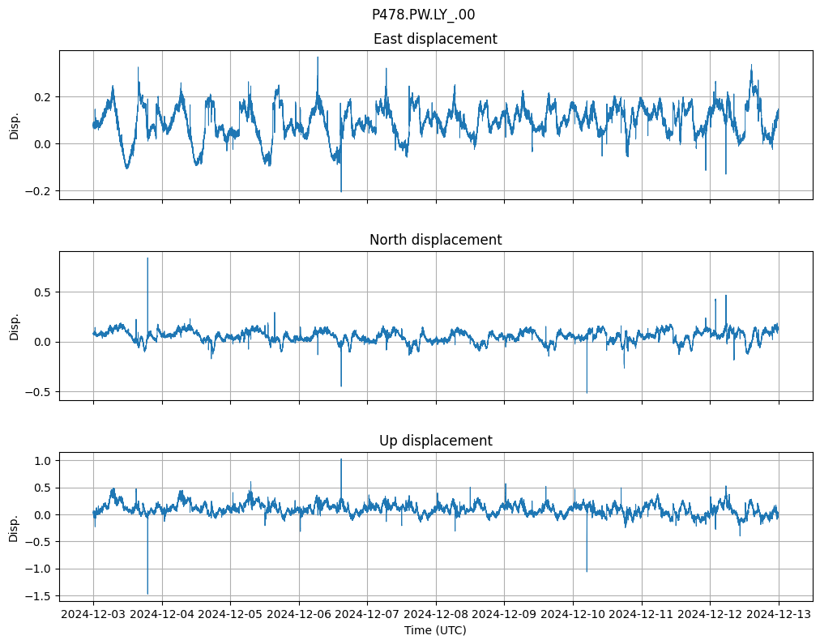The image size is (820, 644).
Task: Click the Time (UTC) x-axis label
Action: pos(435,630)
